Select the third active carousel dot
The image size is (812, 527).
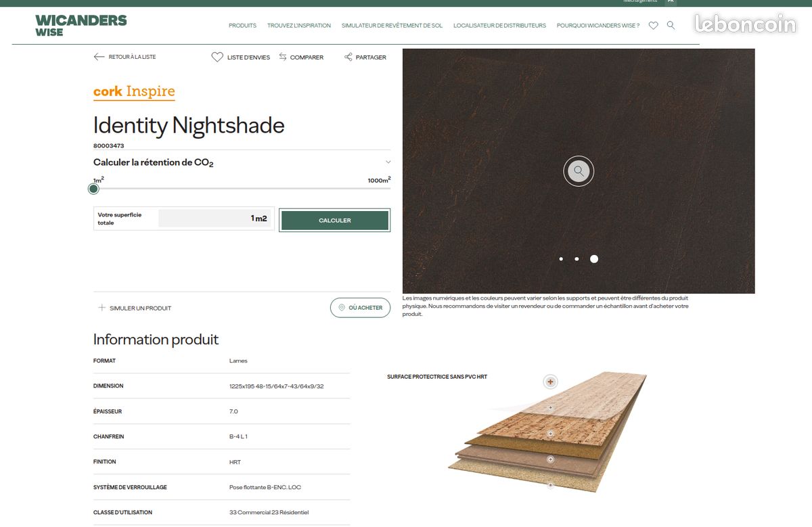tap(594, 259)
